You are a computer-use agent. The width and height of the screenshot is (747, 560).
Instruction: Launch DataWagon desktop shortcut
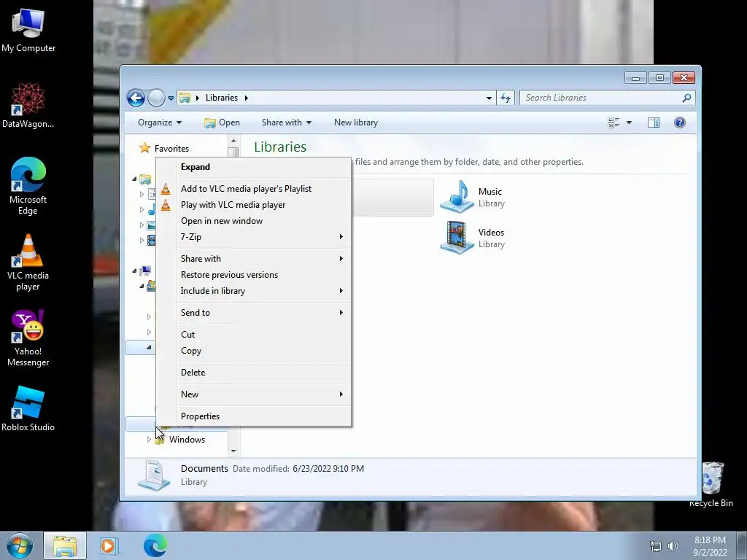click(28, 105)
